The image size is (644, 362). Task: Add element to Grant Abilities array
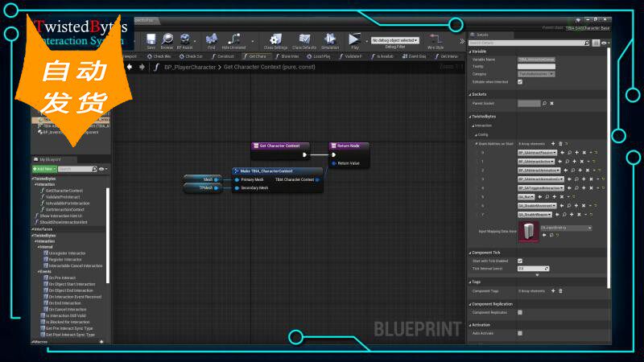[x=553, y=144]
